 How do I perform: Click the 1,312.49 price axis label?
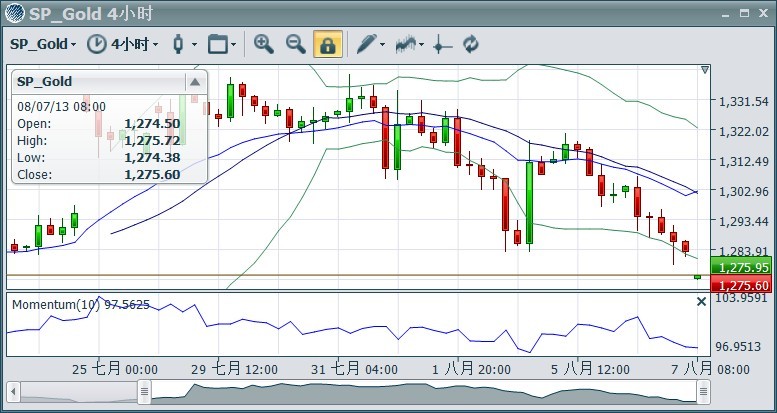coord(744,161)
